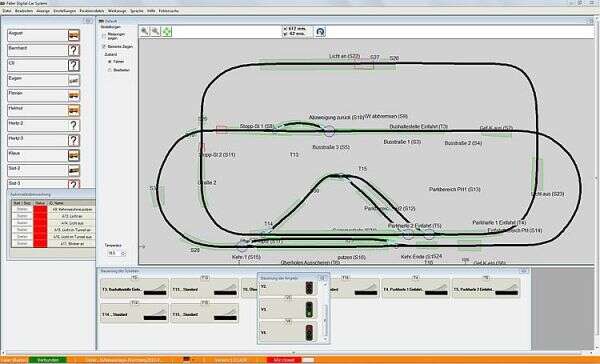Select the August bus vehicle icon
The height and width of the screenshot is (364, 600).
pos(74,36)
